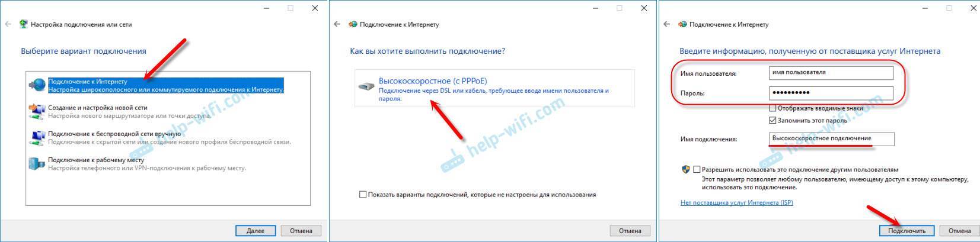Screen dimensions: 980x242
Task: Tick Разрешить использовать это подключение другим пользователям
Action: (x=697, y=169)
